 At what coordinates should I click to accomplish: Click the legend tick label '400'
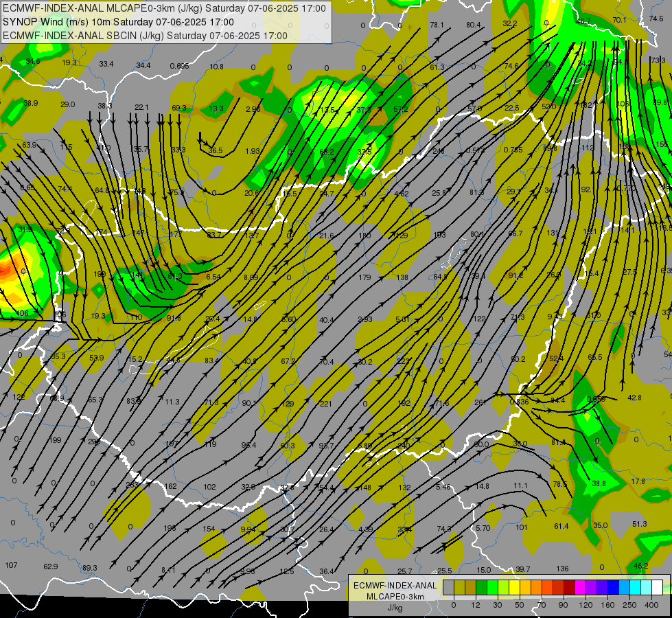pos(651,605)
